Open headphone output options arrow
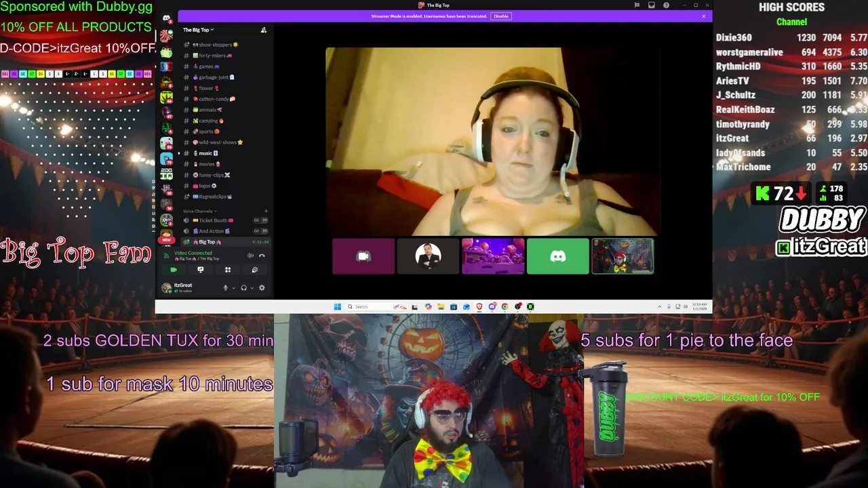 252,288
